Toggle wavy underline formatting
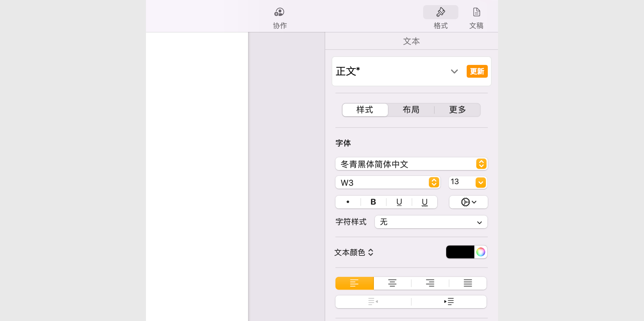This screenshot has height=321, width=644. coord(425,202)
